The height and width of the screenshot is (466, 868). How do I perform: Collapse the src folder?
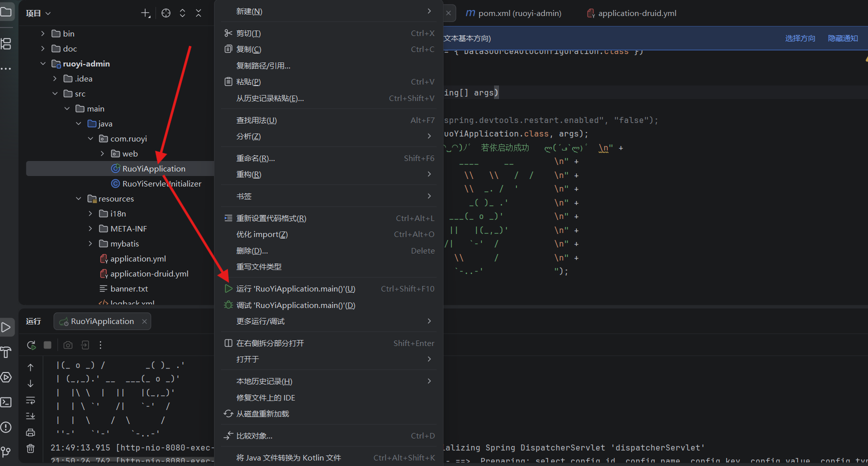[54, 93]
